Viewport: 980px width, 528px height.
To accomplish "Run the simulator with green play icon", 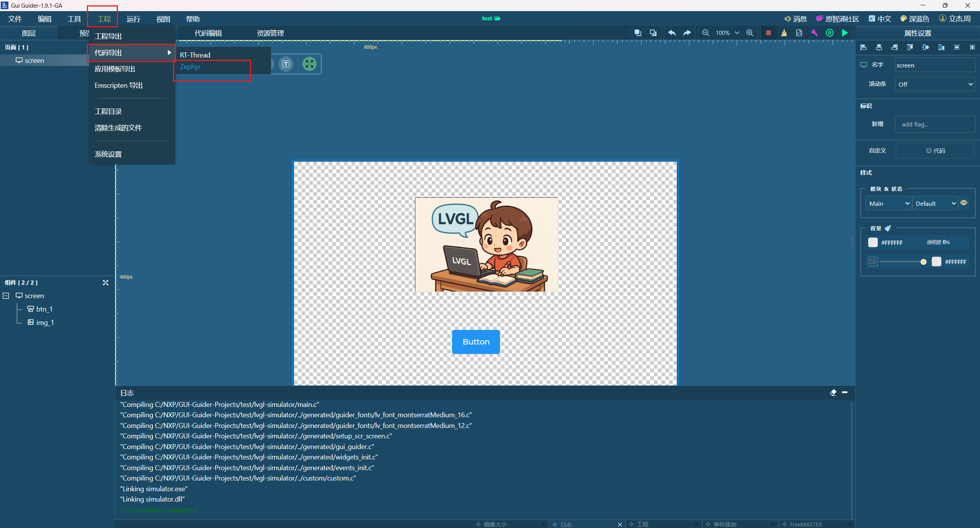I will click(845, 33).
